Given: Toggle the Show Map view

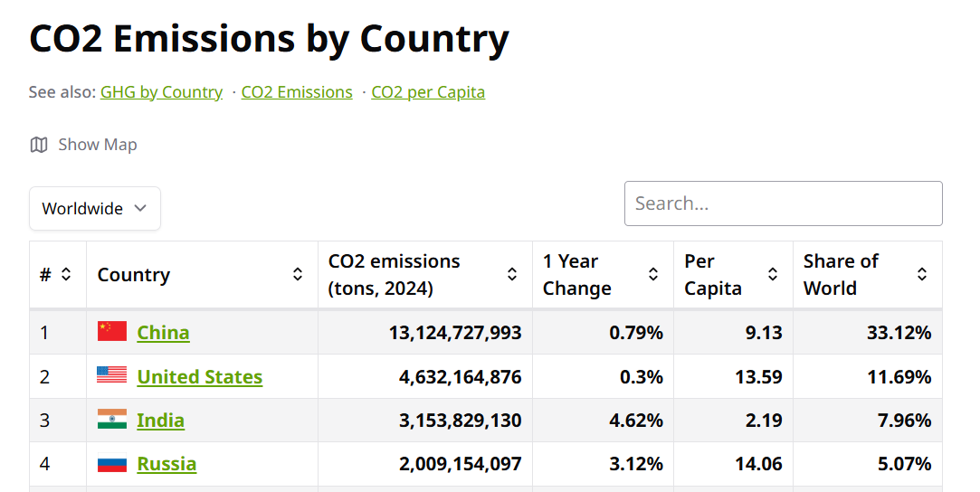Looking at the screenshot, I should point(84,145).
